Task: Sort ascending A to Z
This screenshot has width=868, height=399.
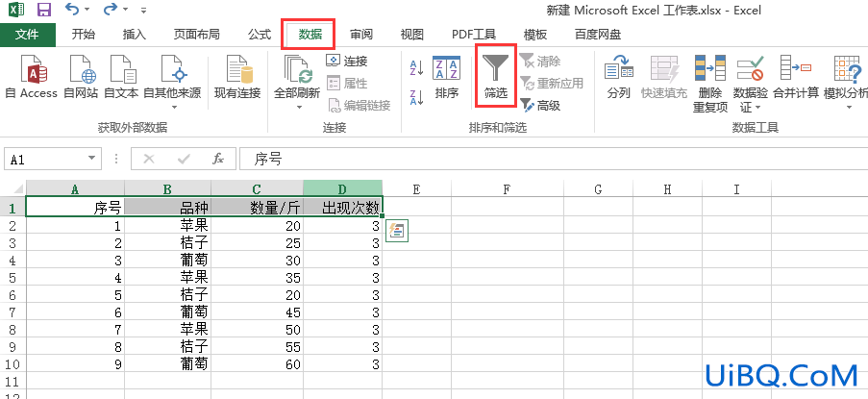Action: pyautogui.click(x=416, y=68)
